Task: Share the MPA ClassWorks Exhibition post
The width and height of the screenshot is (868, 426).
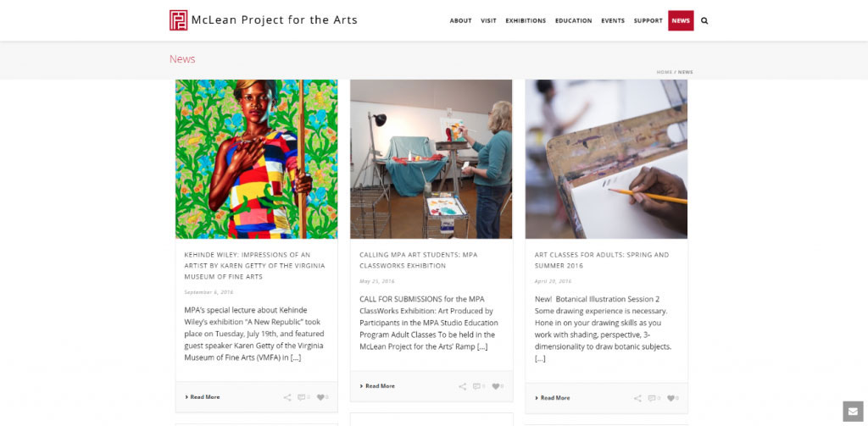Action: (x=462, y=386)
